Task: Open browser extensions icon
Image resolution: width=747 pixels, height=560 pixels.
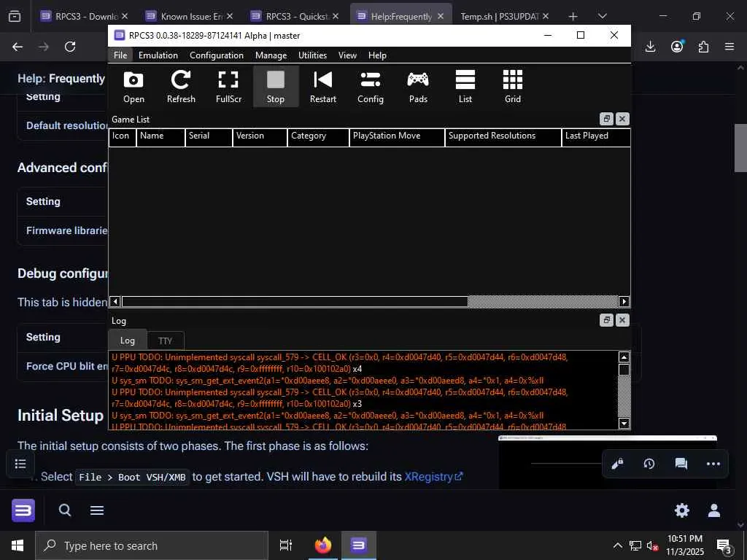Action: [x=703, y=47]
